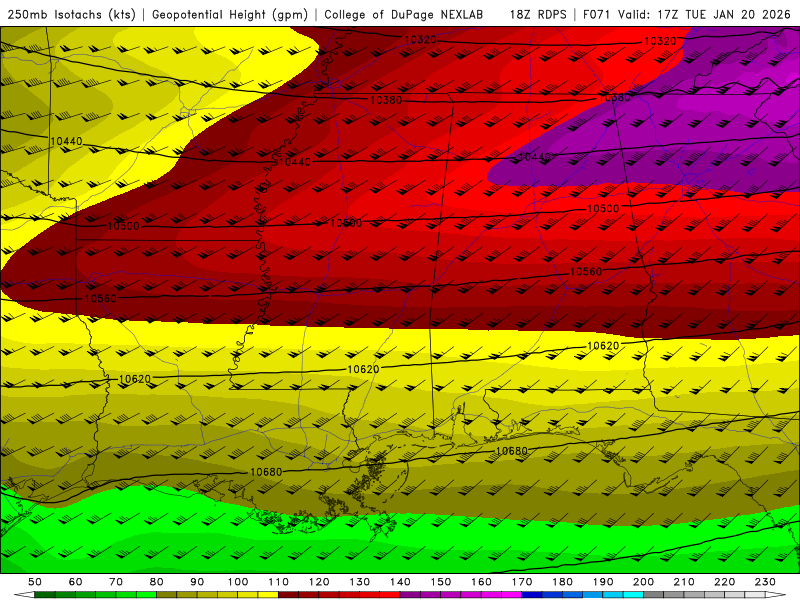
Task: Click the 10440 contour label in the olive-yellow area
Action: tap(66, 141)
